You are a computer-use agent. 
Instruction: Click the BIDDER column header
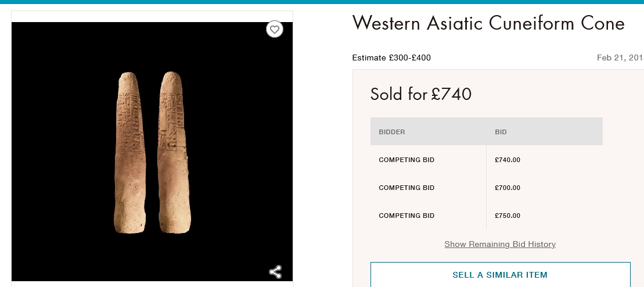392,132
